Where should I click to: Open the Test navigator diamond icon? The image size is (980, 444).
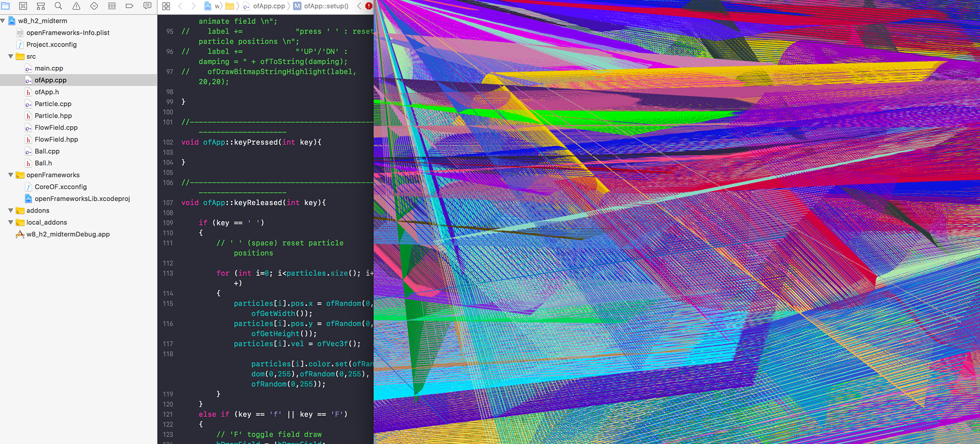pyautogui.click(x=94, y=6)
